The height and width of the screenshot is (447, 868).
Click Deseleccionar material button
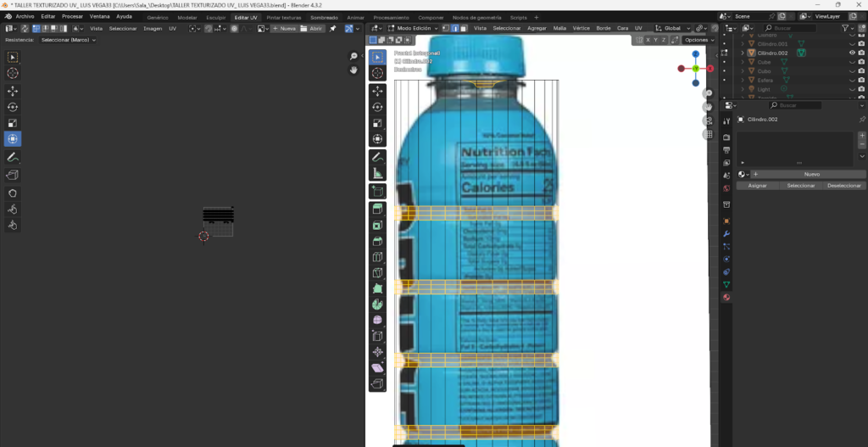point(843,186)
